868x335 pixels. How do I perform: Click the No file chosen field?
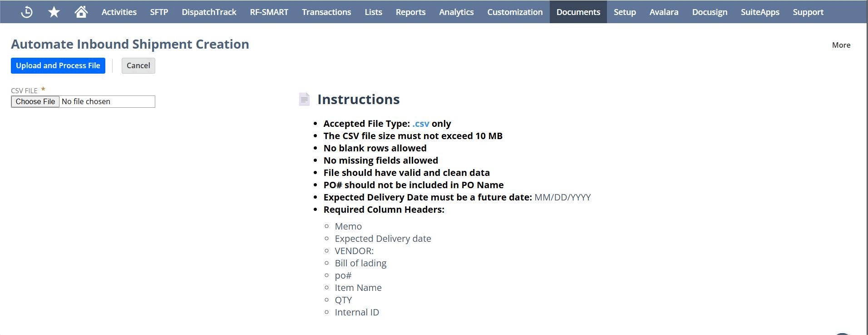pyautogui.click(x=107, y=101)
